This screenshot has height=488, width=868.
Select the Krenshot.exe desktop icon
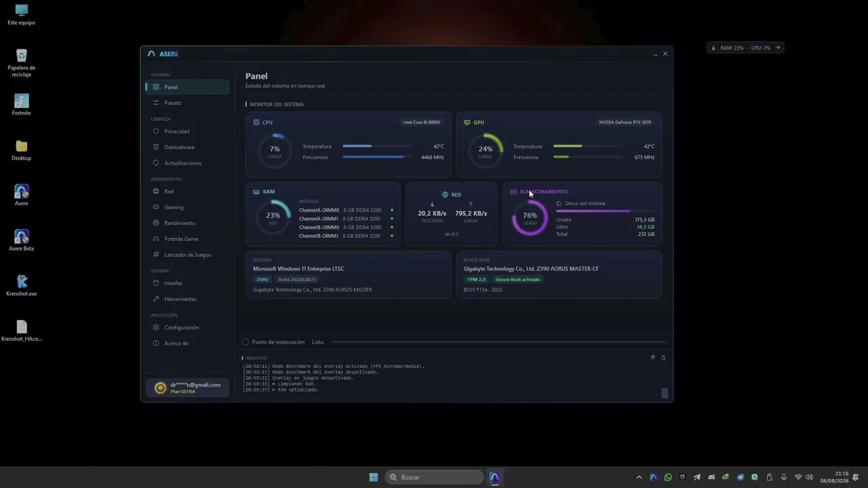click(22, 286)
